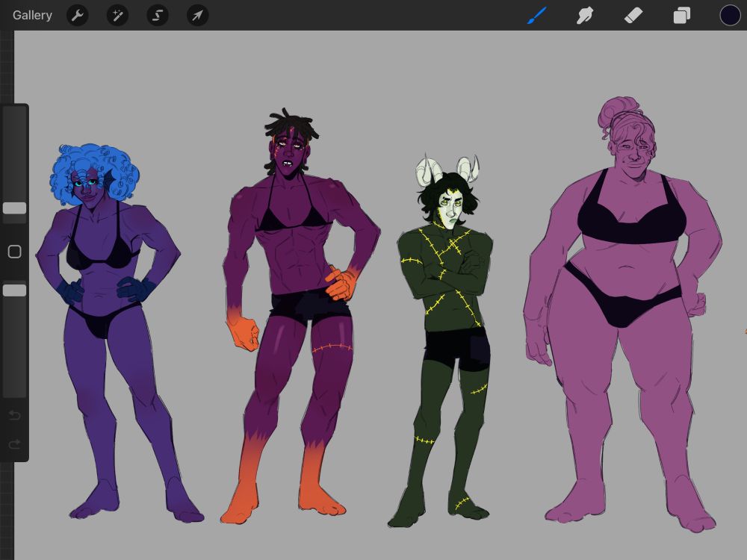Undo the last stroke

[x=15, y=415]
